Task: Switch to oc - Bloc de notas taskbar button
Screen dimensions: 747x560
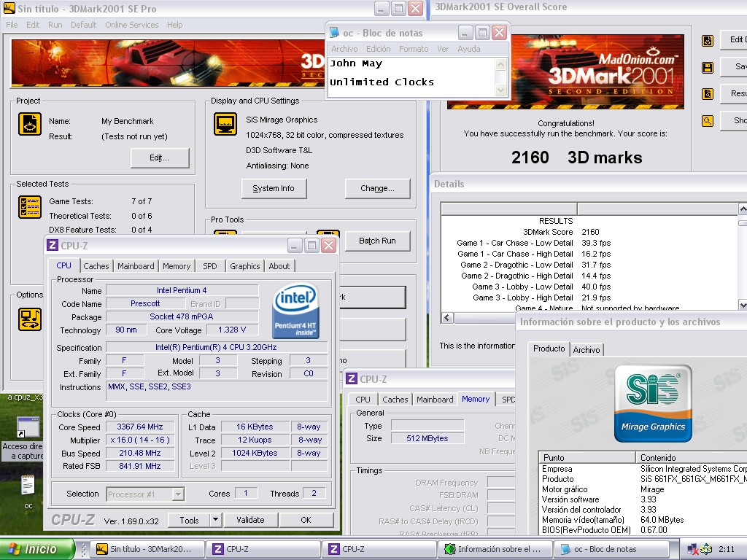Action: (612, 549)
